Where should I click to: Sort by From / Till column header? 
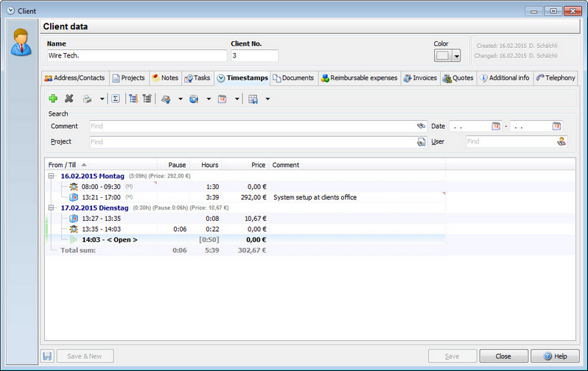click(100, 165)
